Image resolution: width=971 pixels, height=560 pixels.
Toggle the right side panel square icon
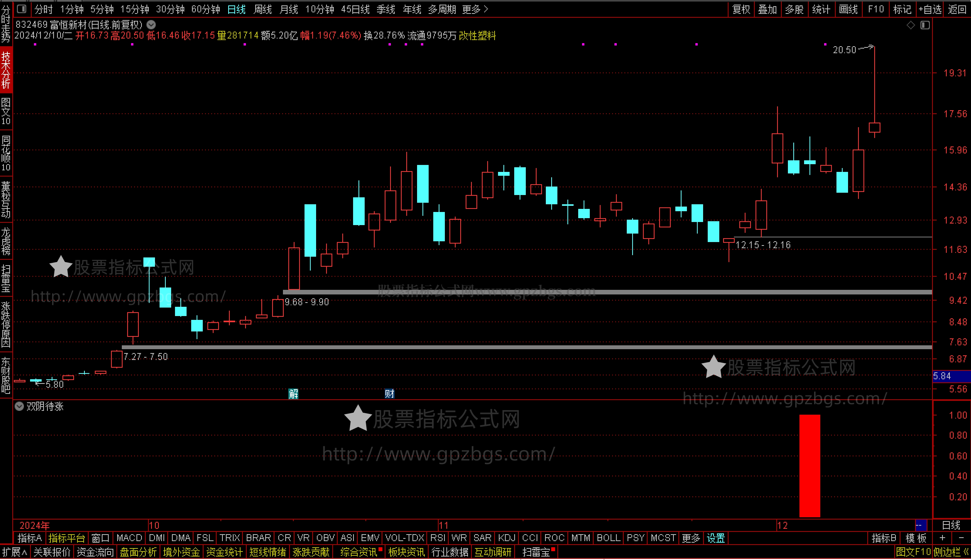(925, 25)
